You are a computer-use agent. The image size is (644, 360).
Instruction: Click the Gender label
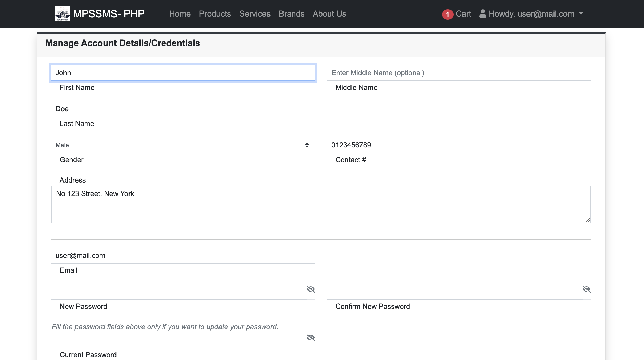(71, 160)
